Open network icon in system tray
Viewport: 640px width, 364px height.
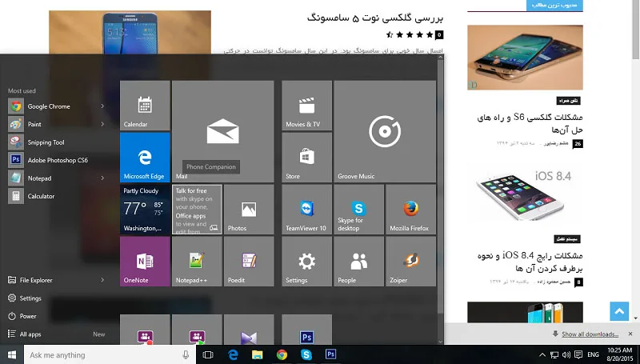[x=554, y=355]
